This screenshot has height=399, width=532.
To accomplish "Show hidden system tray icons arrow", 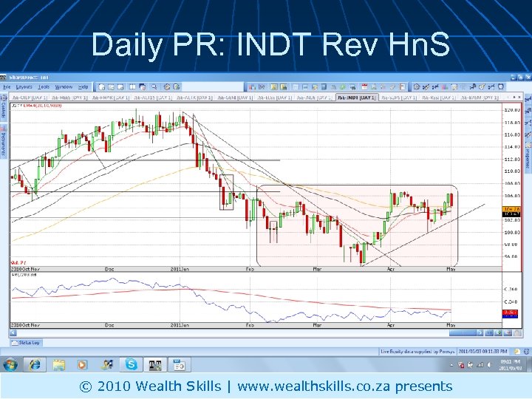I will click(x=451, y=366).
